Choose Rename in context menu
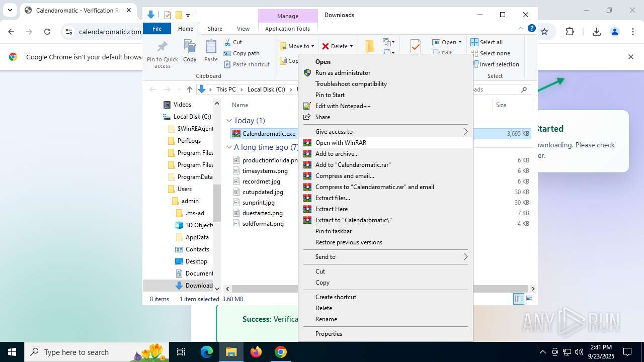644x362 pixels. [385, 319]
